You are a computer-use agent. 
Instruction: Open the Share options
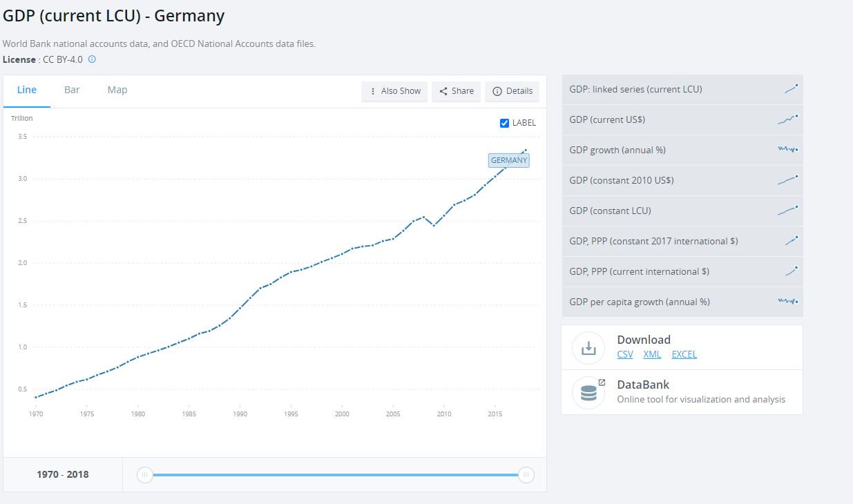[457, 91]
